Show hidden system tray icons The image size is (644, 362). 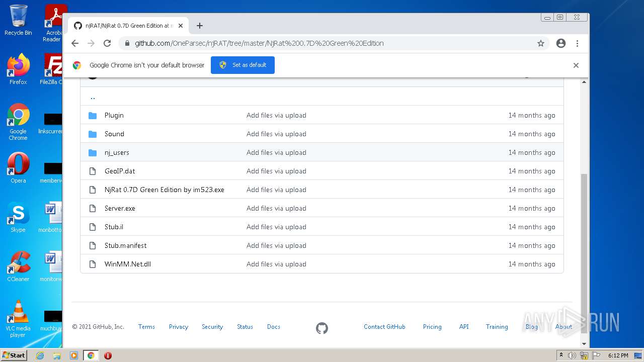(x=561, y=355)
